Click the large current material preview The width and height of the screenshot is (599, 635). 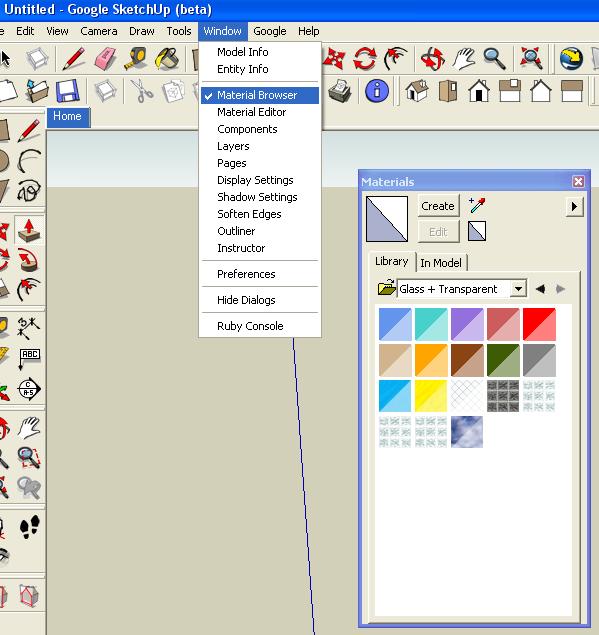pos(387,219)
